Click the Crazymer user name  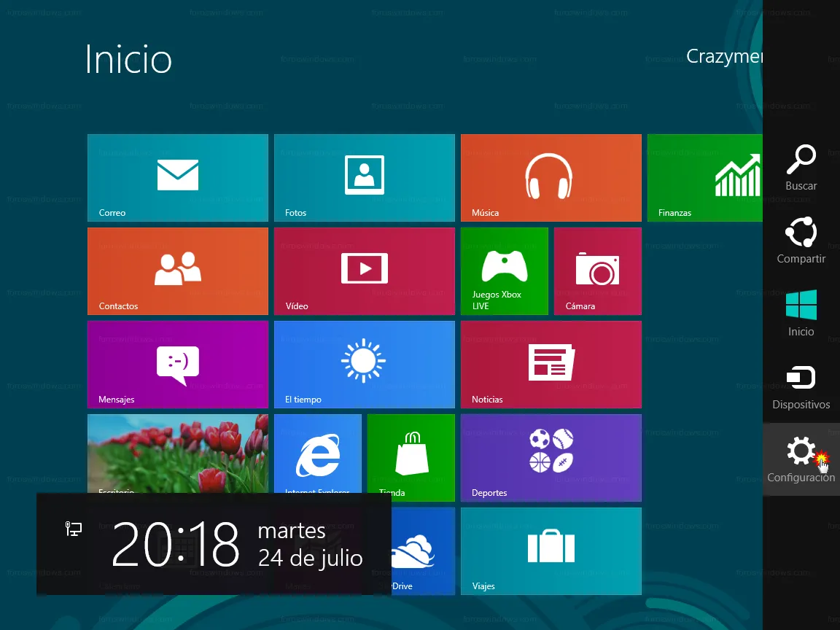[x=724, y=57]
